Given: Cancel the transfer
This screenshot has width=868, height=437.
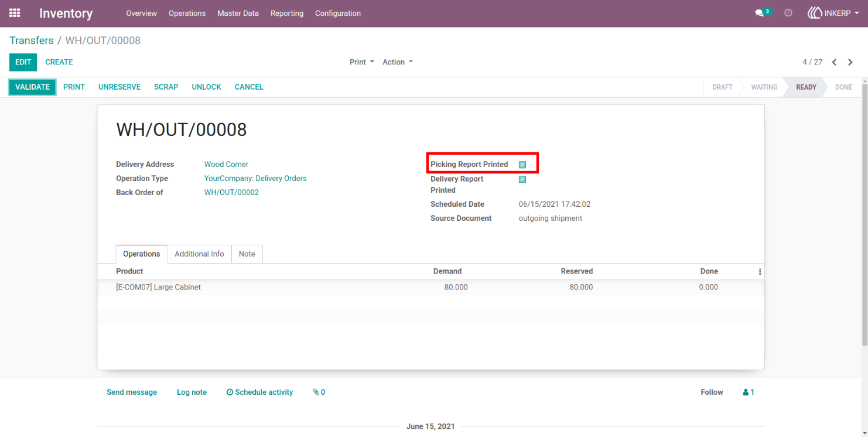Looking at the screenshot, I should (x=249, y=87).
